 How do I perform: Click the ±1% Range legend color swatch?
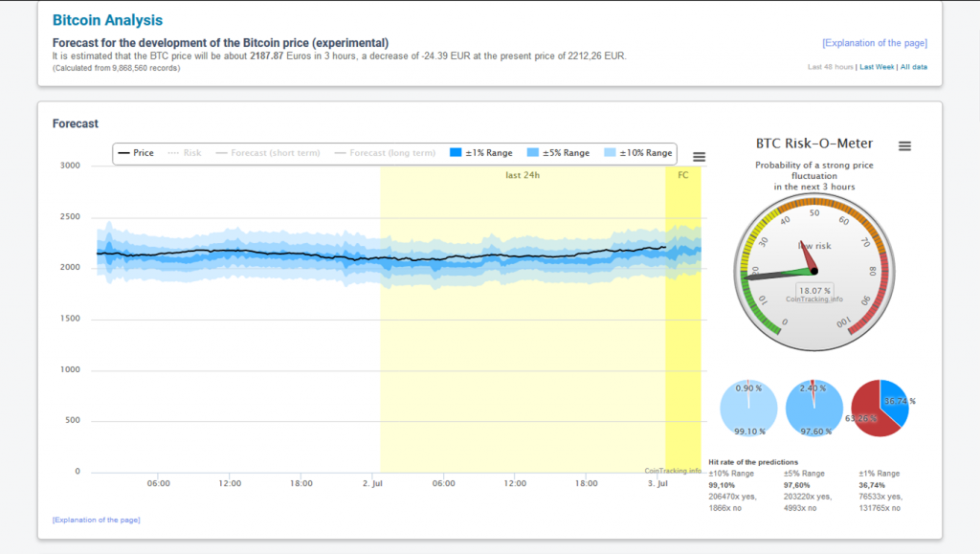[456, 152]
